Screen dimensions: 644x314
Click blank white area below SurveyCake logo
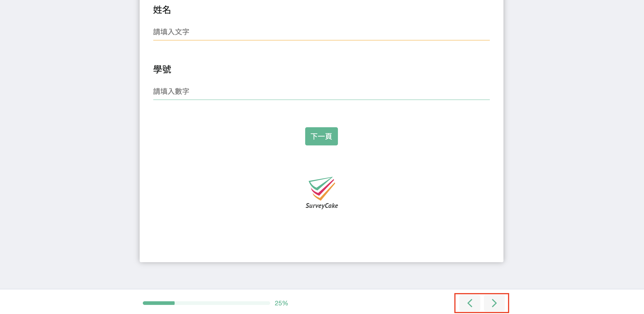(322, 237)
